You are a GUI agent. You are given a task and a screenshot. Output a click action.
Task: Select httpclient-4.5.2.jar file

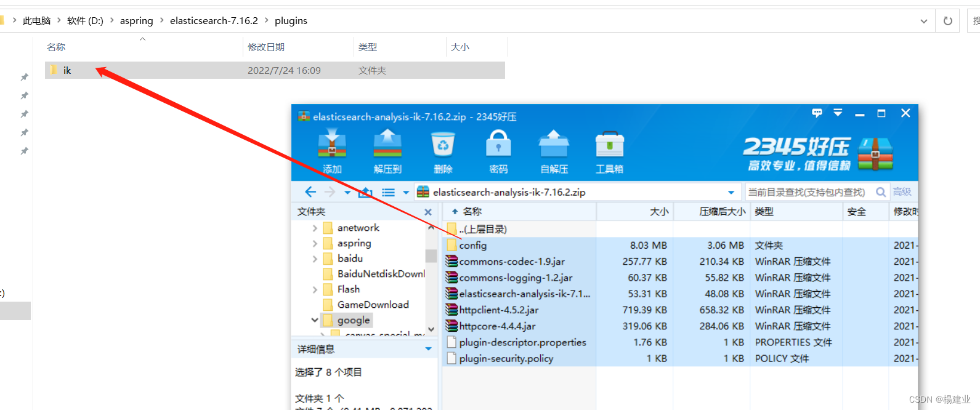pyautogui.click(x=493, y=310)
